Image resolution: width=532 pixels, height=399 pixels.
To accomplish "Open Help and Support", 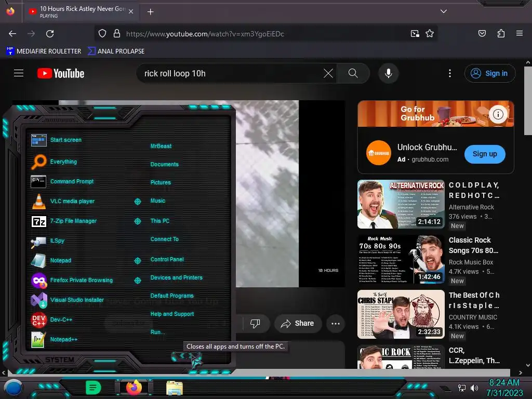I will pos(172,314).
